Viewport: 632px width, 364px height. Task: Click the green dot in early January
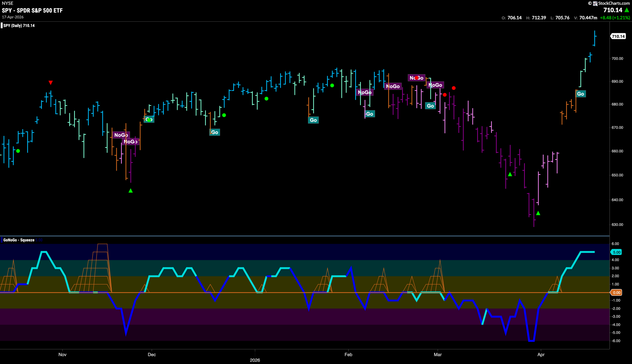pyautogui.click(x=266, y=98)
